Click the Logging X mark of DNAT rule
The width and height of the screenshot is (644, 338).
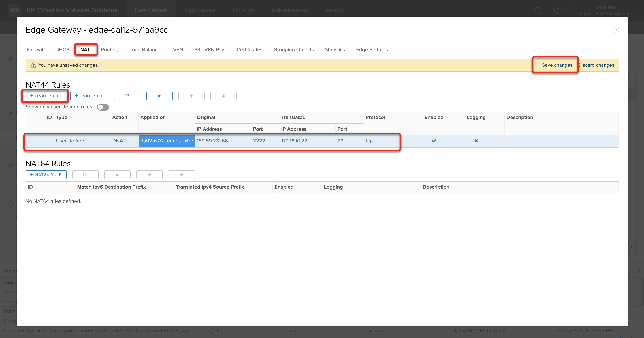476,141
